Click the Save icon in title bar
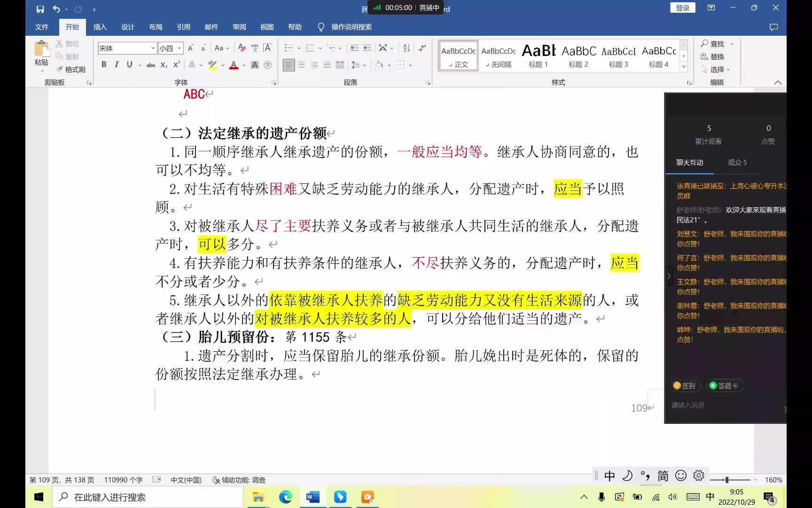This screenshot has width=812, height=508. 40,8
